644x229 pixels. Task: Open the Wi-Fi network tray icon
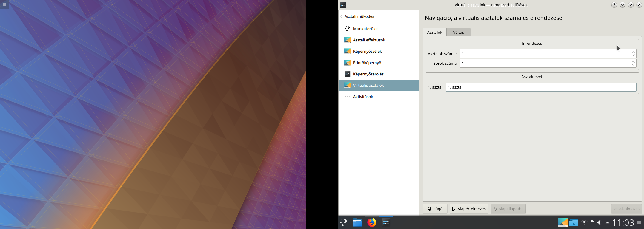coord(584,223)
